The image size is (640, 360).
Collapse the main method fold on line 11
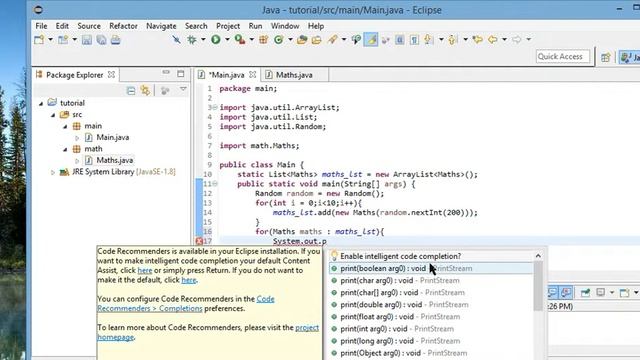click(215, 184)
